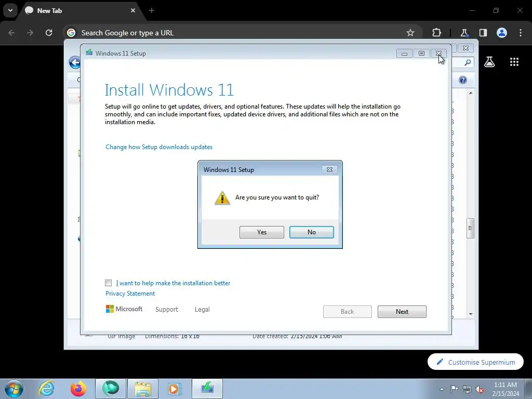The height and width of the screenshot is (399, 532).
Task: Click the flask icon on the new tab page
Action: point(489,62)
